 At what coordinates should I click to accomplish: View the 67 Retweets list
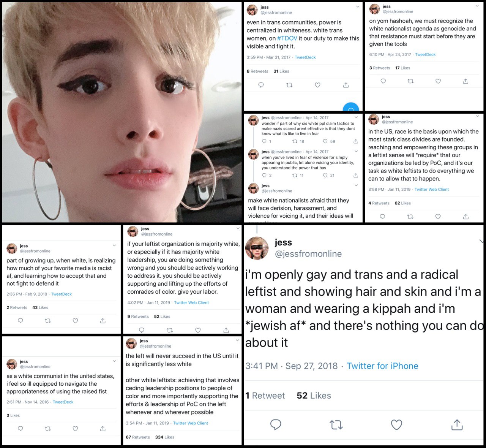138,437
